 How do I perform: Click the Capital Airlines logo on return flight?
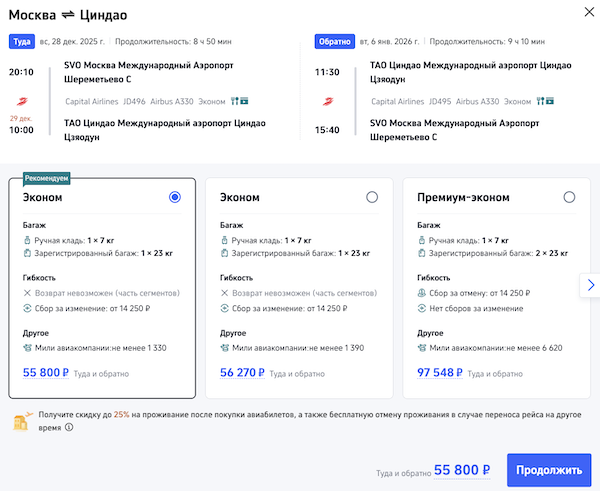pos(327,101)
